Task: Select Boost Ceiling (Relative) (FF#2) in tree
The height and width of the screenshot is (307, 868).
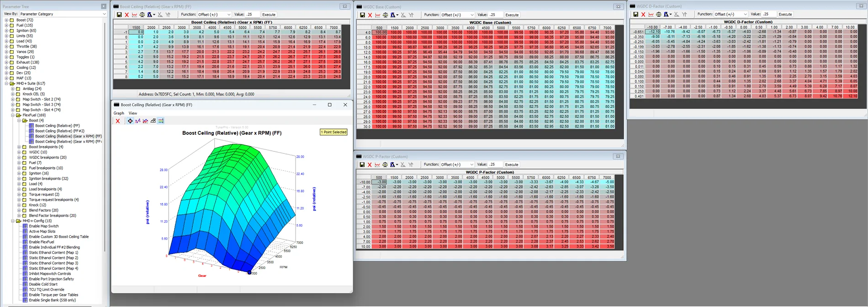Action: pos(59,131)
